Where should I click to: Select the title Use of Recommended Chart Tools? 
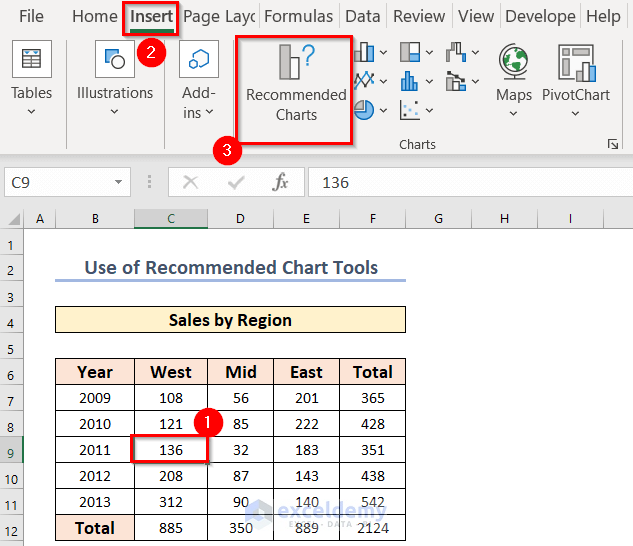click(231, 267)
